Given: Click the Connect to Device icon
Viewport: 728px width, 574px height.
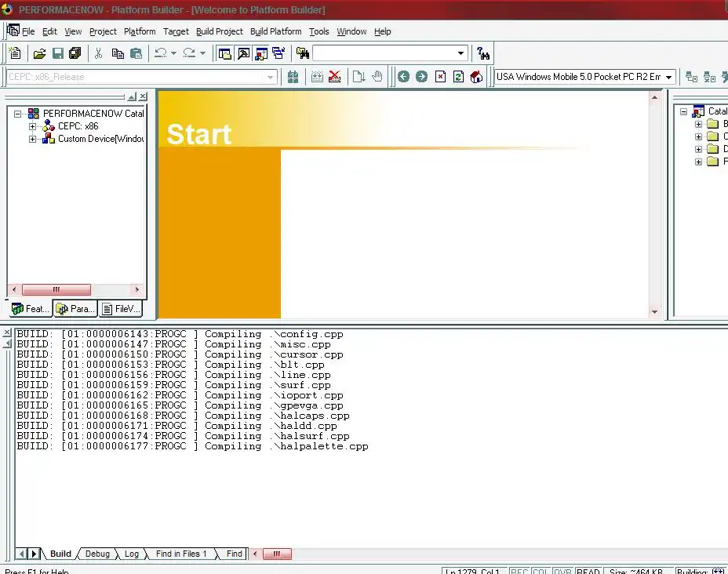Looking at the screenshot, I should coord(691,77).
